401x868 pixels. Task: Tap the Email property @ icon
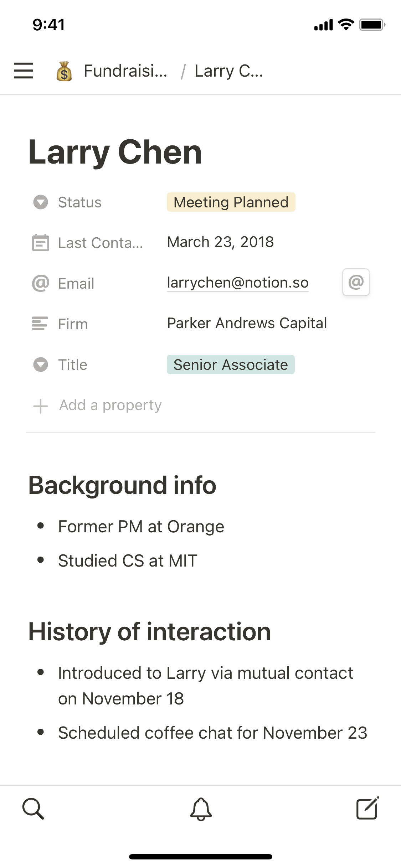tap(41, 283)
